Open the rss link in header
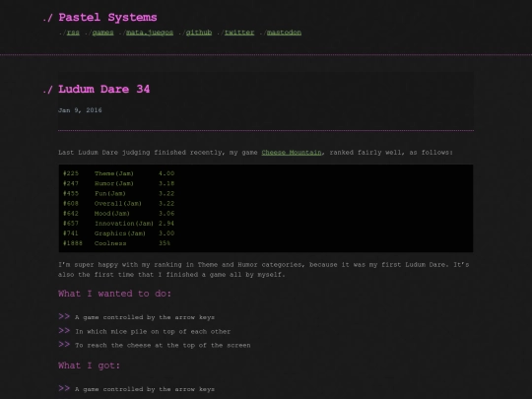The image size is (532, 399). [x=73, y=33]
